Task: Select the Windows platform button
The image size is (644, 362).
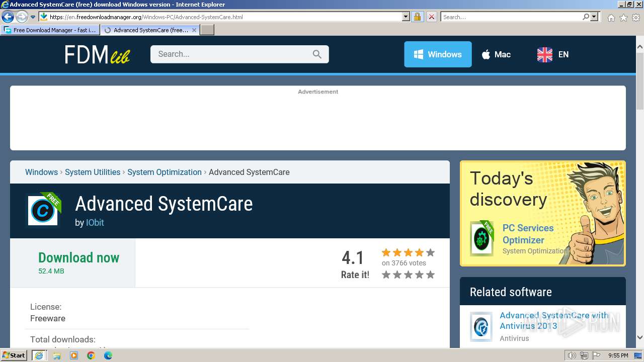Action: [438, 54]
